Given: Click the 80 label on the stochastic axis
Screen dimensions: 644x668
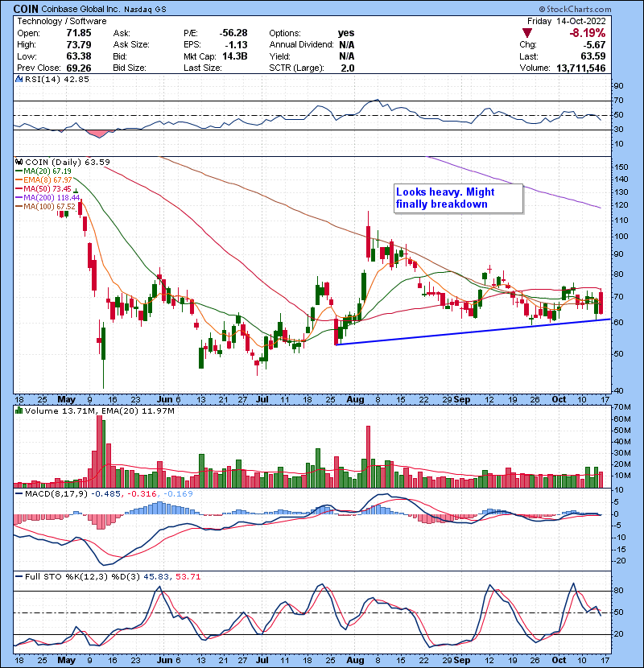Looking at the screenshot, I should [619, 591].
